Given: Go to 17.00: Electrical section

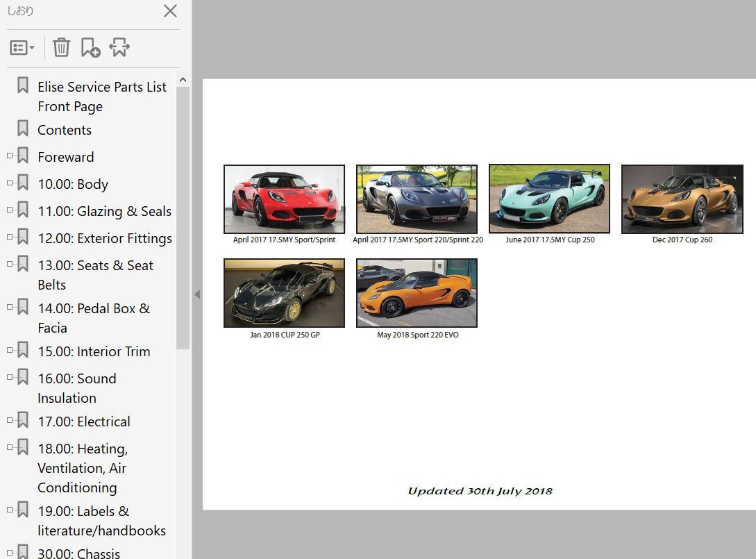Looking at the screenshot, I should pyautogui.click(x=84, y=421).
